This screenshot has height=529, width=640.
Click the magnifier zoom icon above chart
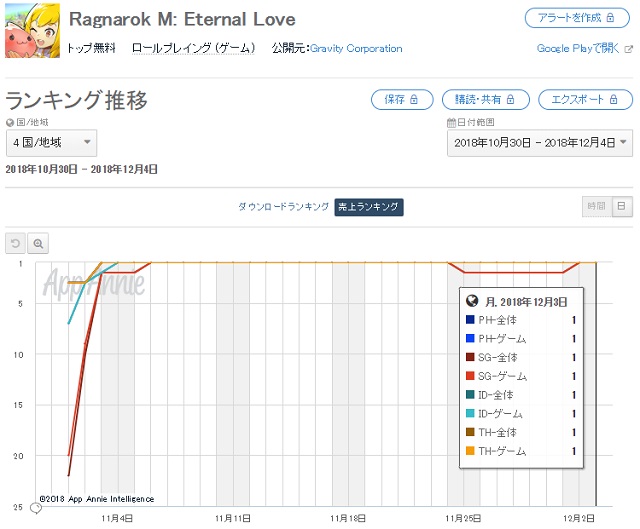pos(38,243)
